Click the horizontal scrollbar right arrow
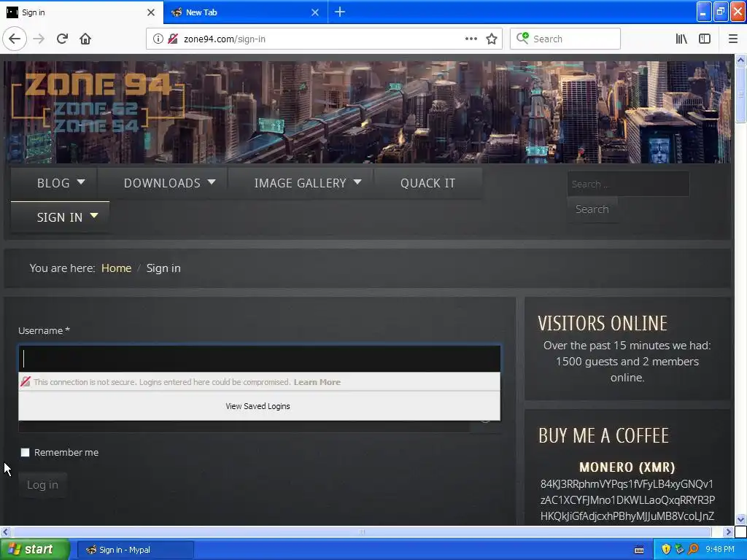 pos(728,532)
